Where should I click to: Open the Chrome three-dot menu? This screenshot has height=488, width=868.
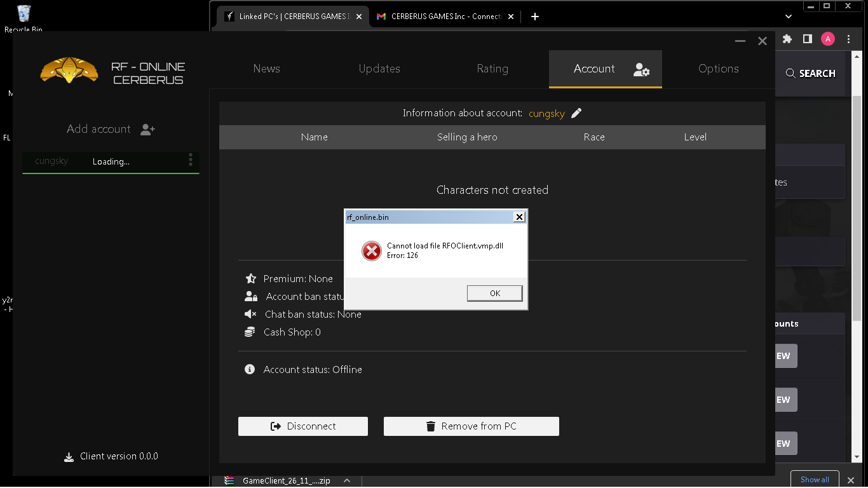[849, 39]
